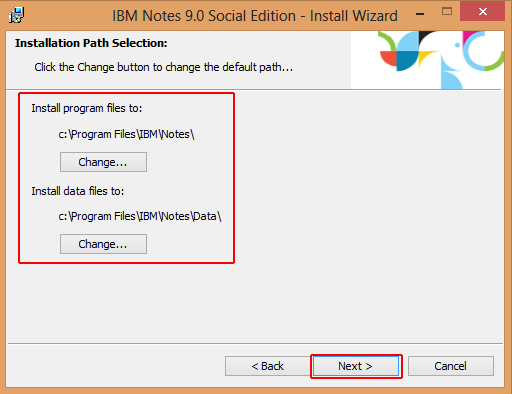512x394 pixels.
Task: Proceed with the Next button
Action: click(356, 366)
